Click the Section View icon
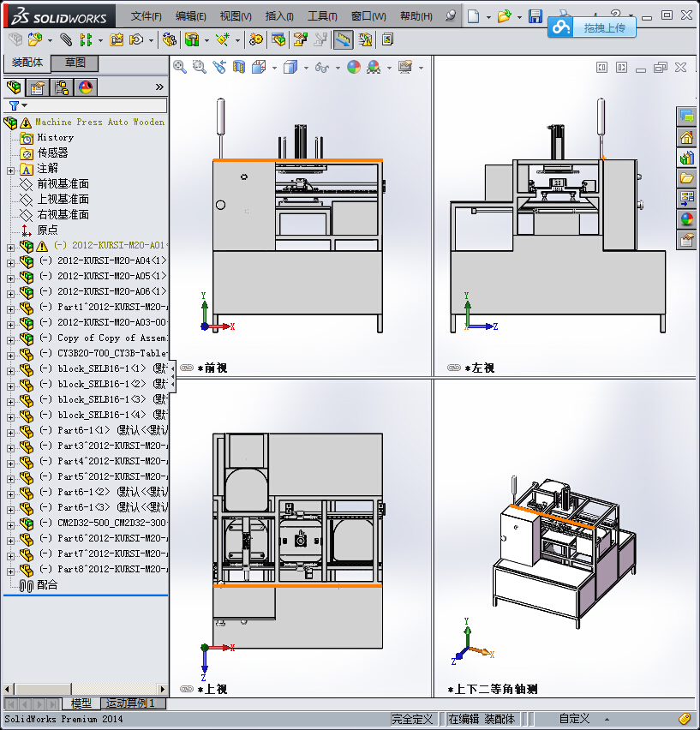This screenshot has width=700, height=730. [x=239, y=68]
